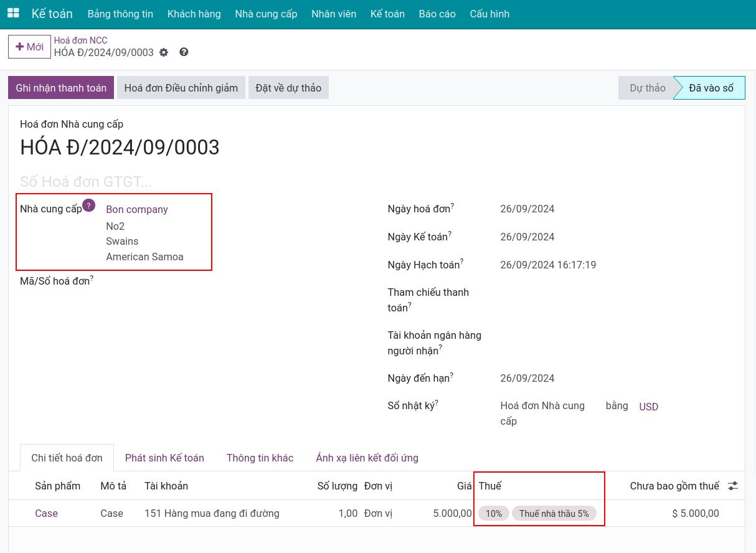Click the Mới button
This screenshot has width=756, height=553.
[29, 47]
